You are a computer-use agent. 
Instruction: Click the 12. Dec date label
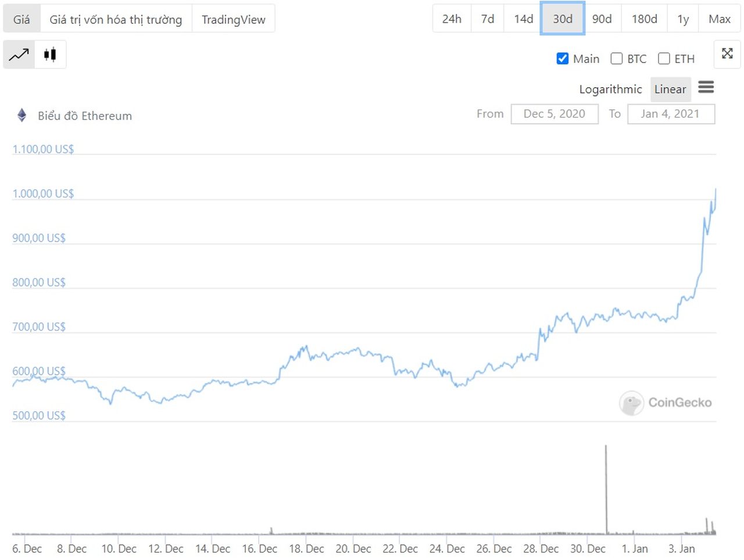166,549
